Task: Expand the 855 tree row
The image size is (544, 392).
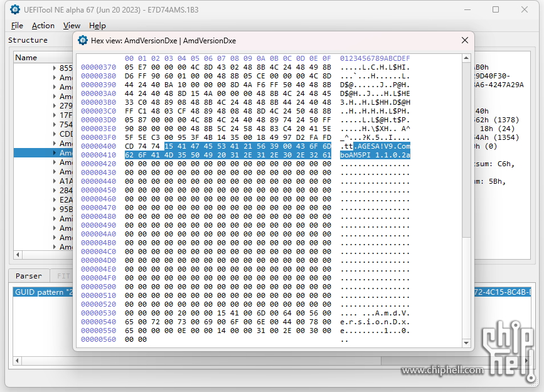Action: (55, 68)
